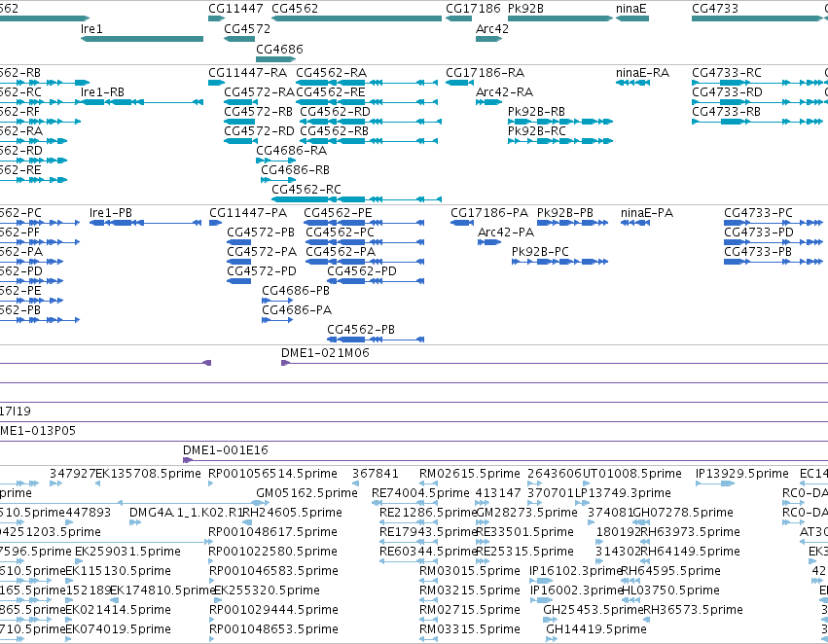Open transcript CG4562-RC label
828x644 pixels.
pos(306,189)
